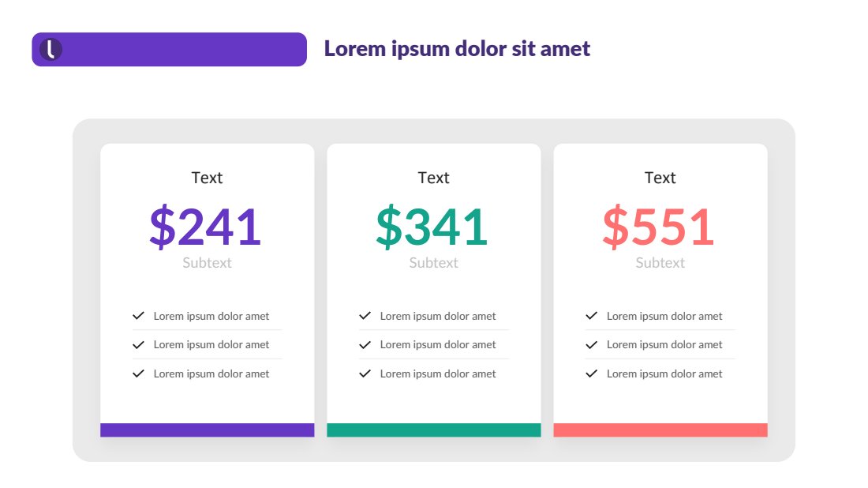868x488 pixels.
Task: Click the second checkmark in the $241 card
Action: pos(138,344)
